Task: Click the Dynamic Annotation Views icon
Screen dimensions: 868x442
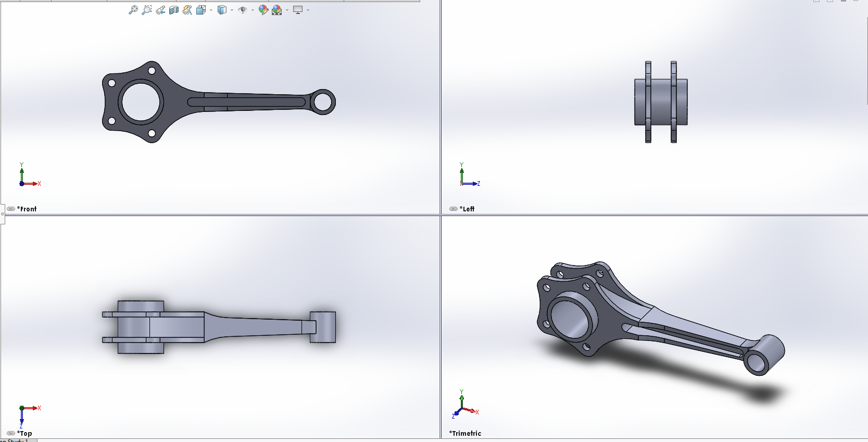Action: point(187,10)
